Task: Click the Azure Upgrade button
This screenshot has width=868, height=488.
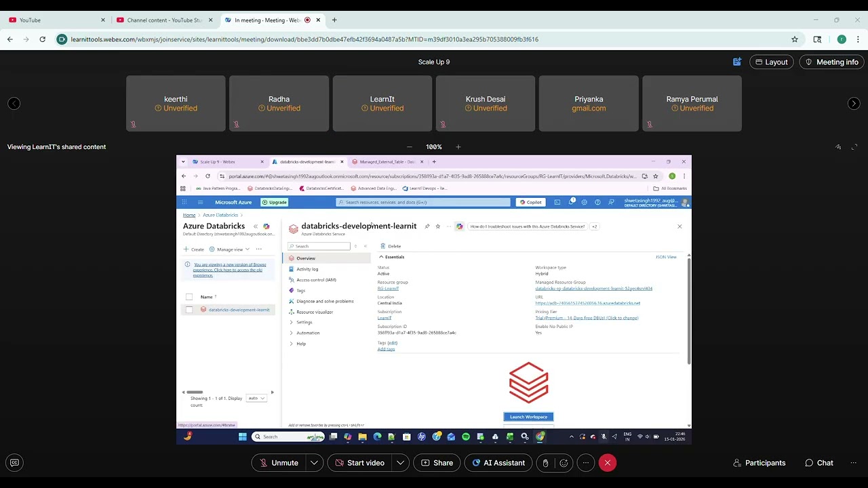Action: coord(274,202)
